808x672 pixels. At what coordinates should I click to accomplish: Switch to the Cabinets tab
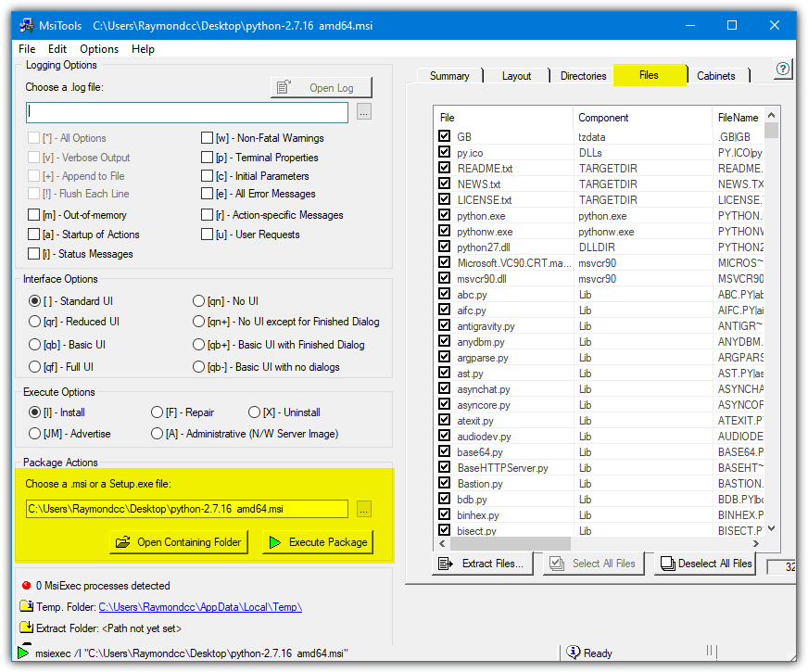click(715, 76)
